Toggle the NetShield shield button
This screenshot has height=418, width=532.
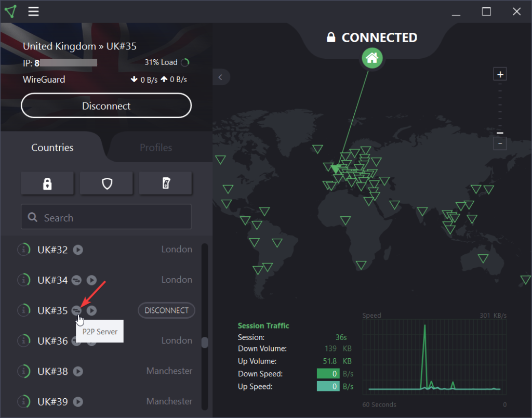pos(107,183)
